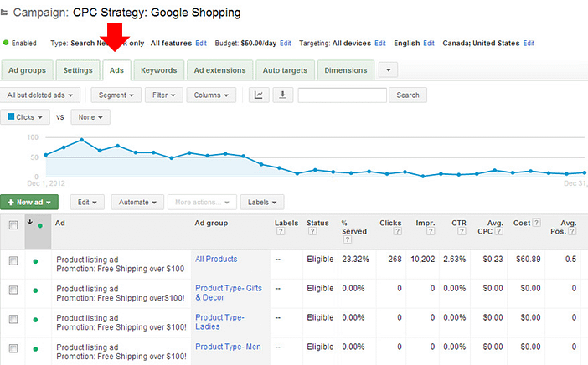Click status dot of Product Type- Ladies ad

(35, 320)
